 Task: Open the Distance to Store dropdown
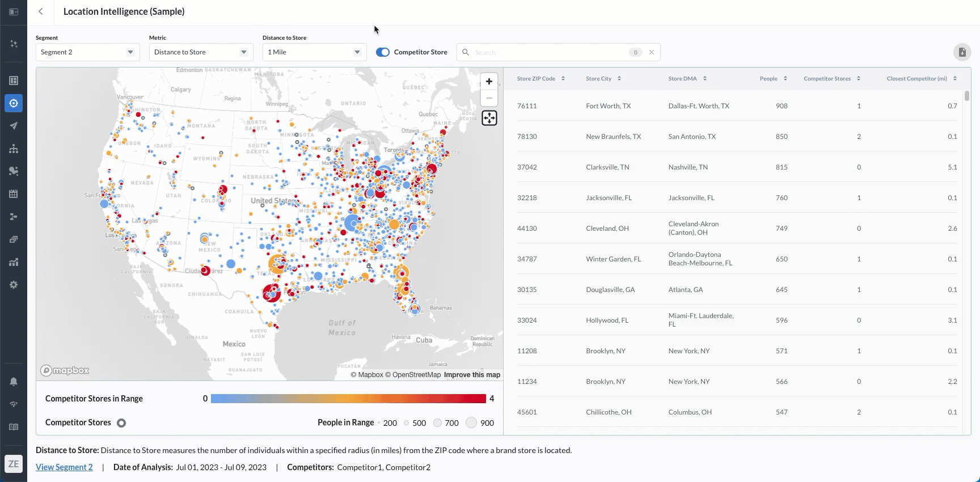point(314,52)
